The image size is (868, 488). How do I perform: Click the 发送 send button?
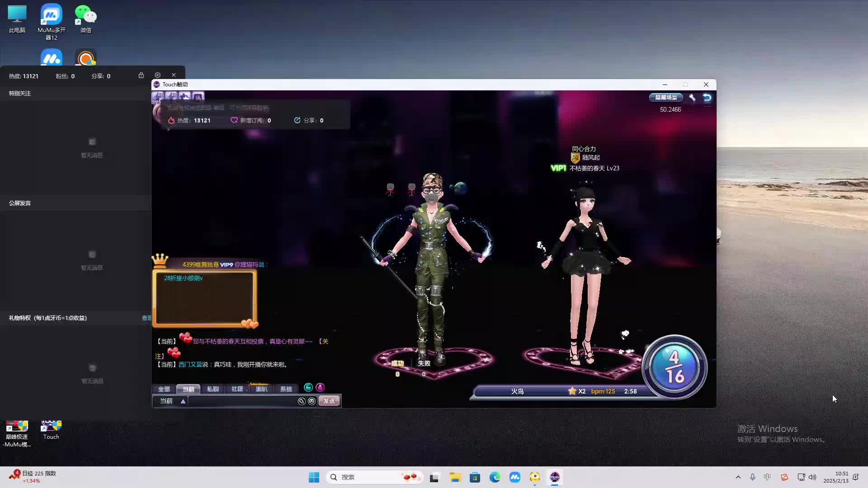point(329,401)
